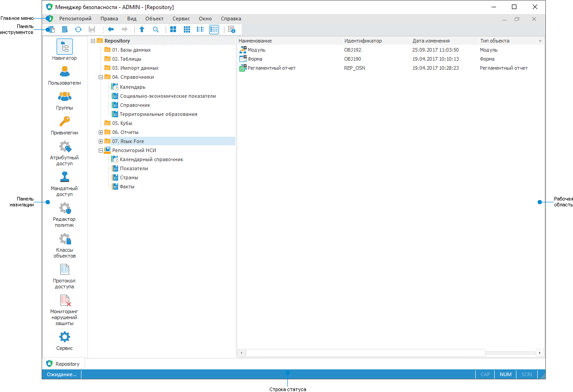Switch to small icons view
Screen dimensions: 573x392
pos(186,29)
